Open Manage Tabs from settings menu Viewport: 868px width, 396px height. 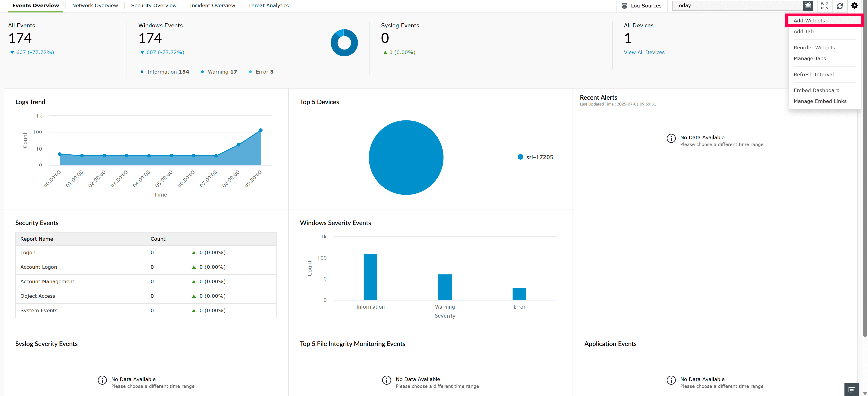(810, 58)
